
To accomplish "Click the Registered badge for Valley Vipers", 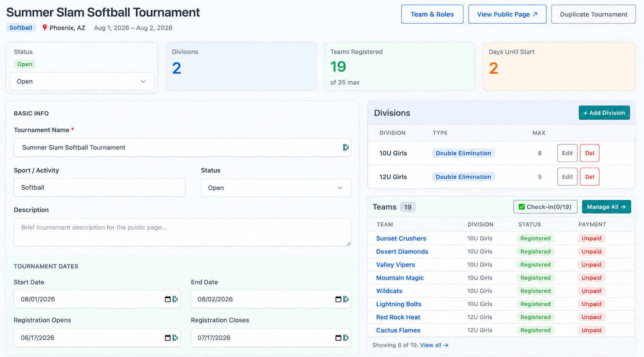I will [535, 265].
